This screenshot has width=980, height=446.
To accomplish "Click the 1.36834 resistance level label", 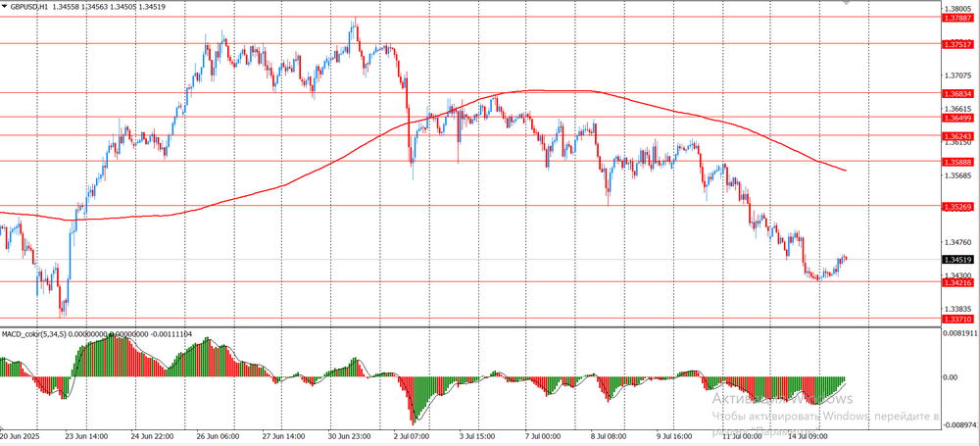I will 956,93.
